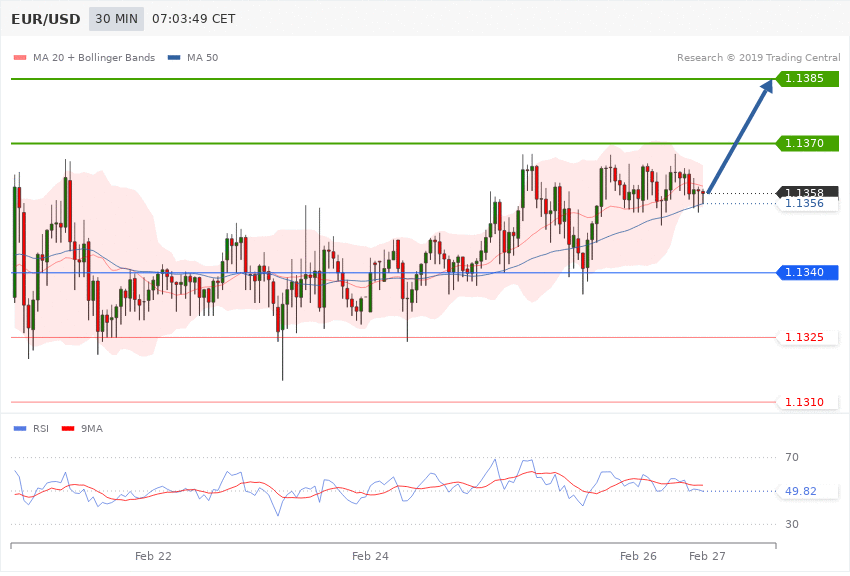Image resolution: width=850 pixels, height=576 pixels.
Task: Click the 9MA legend label
Action: tap(92, 429)
